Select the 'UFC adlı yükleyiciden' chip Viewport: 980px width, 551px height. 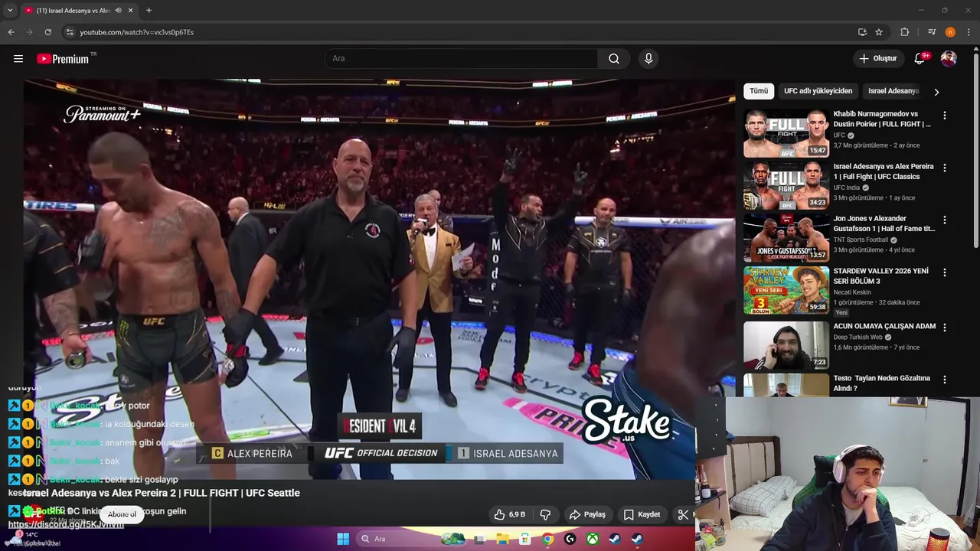click(x=818, y=91)
